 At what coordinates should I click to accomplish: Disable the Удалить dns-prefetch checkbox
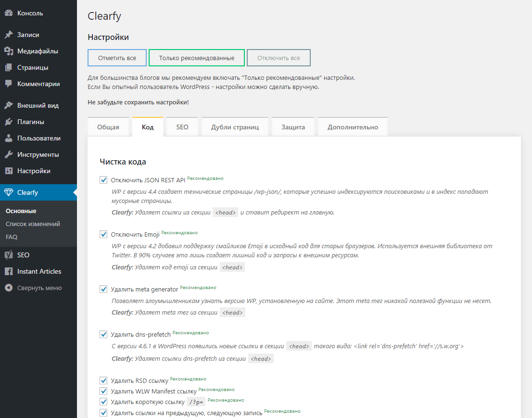point(103,334)
